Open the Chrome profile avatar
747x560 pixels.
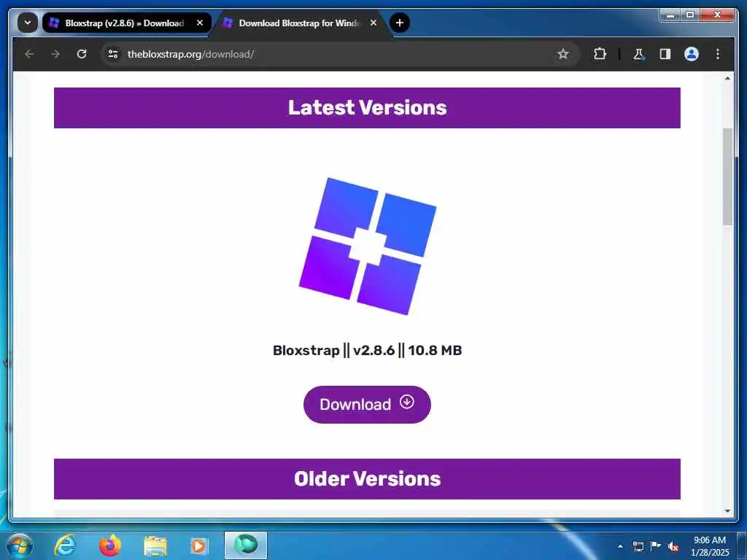click(692, 54)
